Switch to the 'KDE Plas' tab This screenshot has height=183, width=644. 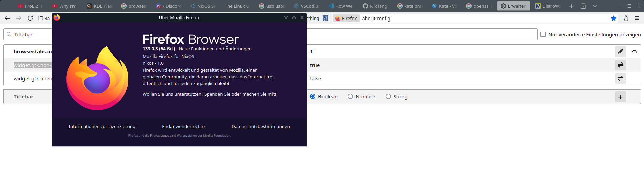(99, 6)
